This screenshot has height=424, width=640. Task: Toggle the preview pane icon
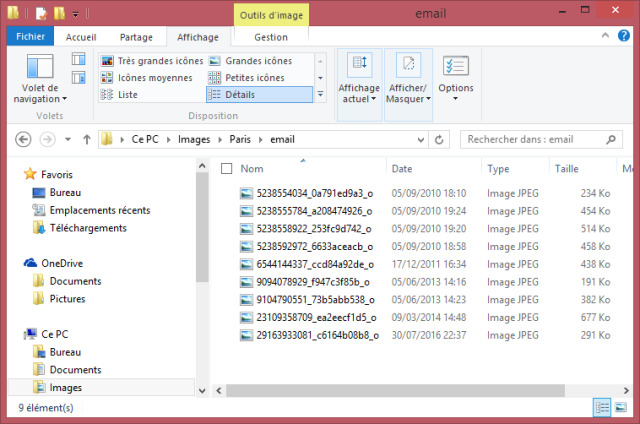click(x=78, y=59)
